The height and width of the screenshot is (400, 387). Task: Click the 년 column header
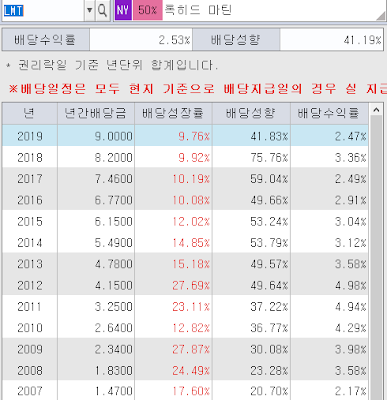click(x=30, y=114)
